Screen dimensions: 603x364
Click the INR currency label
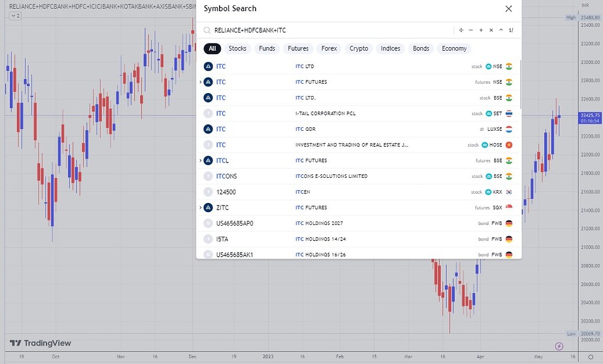tap(585, 5)
